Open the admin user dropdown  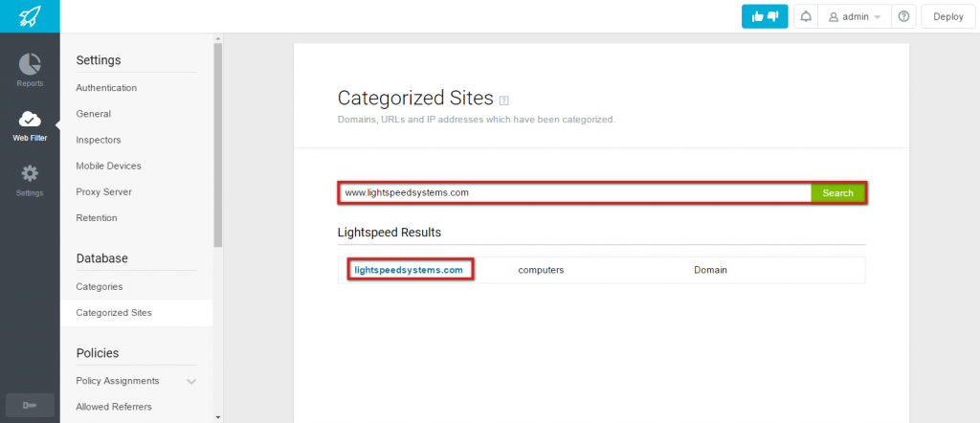(855, 17)
